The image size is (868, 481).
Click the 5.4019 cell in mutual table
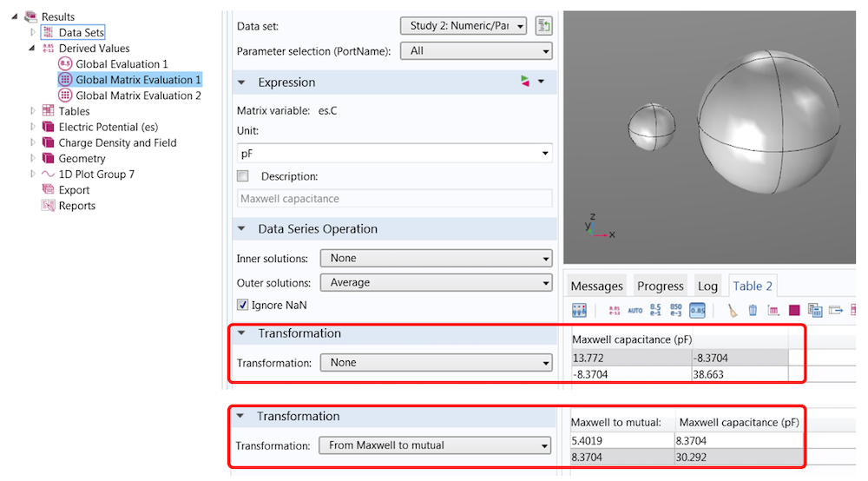[x=622, y=441]
